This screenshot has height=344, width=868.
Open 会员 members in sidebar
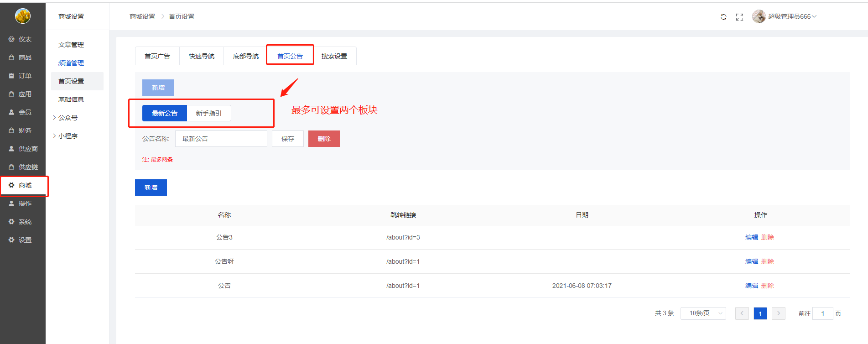click(21, 112)
